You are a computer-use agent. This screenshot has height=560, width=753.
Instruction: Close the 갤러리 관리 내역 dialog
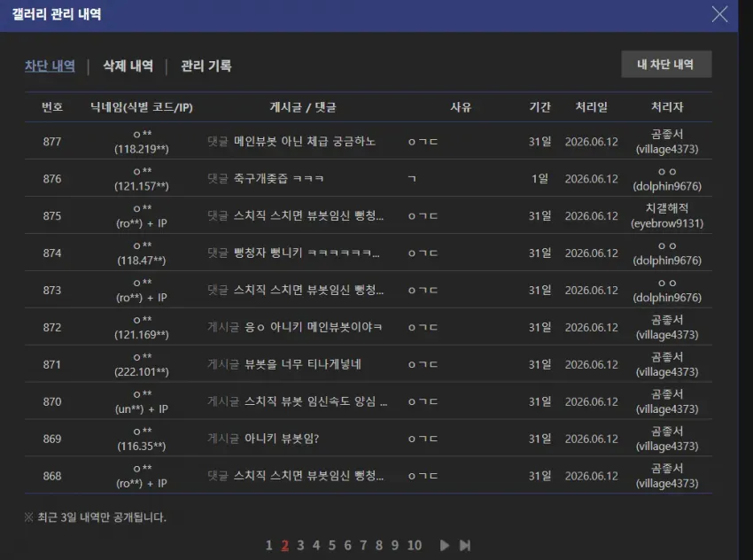pyautogui.click(x=719, y=14)
